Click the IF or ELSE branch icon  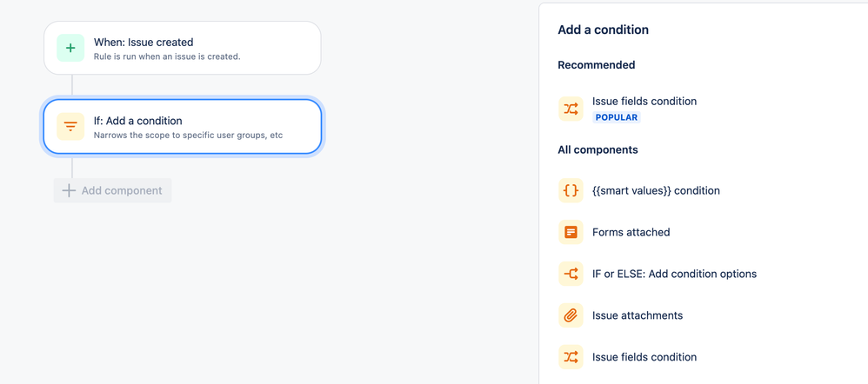pyautogui.click(x=571, y=274)
